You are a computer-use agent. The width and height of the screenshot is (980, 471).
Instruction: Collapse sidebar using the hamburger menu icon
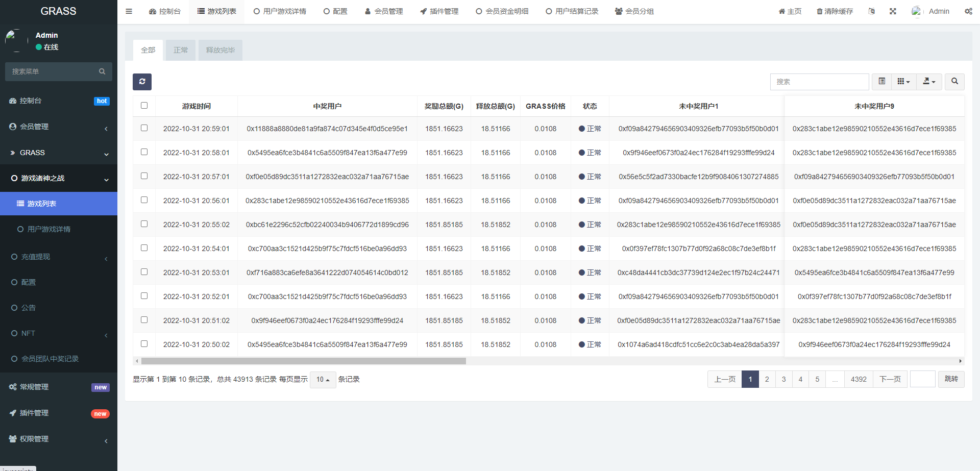129,11
